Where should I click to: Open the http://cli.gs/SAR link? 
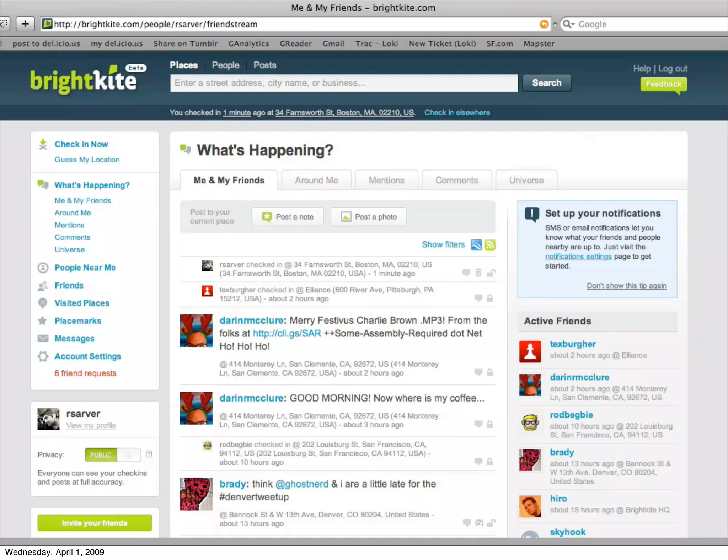(287, 333)
